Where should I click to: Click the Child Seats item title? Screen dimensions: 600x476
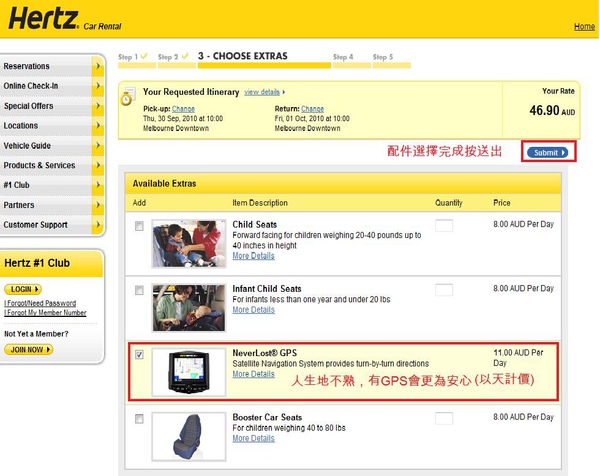(254, 225)
